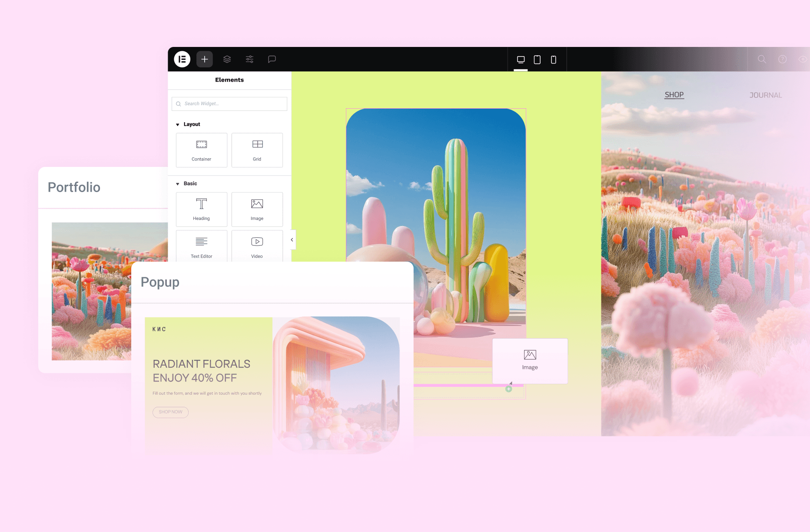Click the Elementor logo icon

coord(182,59)
